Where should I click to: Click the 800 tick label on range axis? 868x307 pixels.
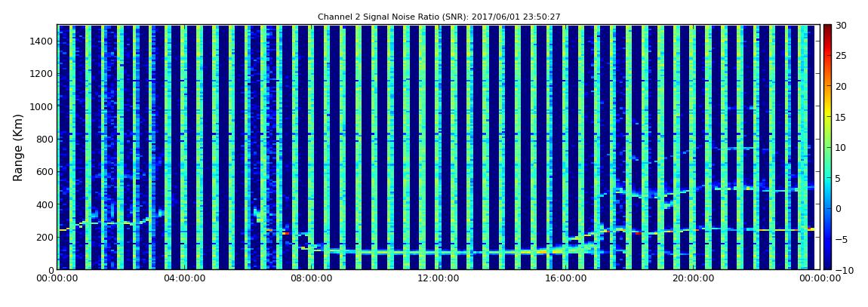(x=45, y=139)
